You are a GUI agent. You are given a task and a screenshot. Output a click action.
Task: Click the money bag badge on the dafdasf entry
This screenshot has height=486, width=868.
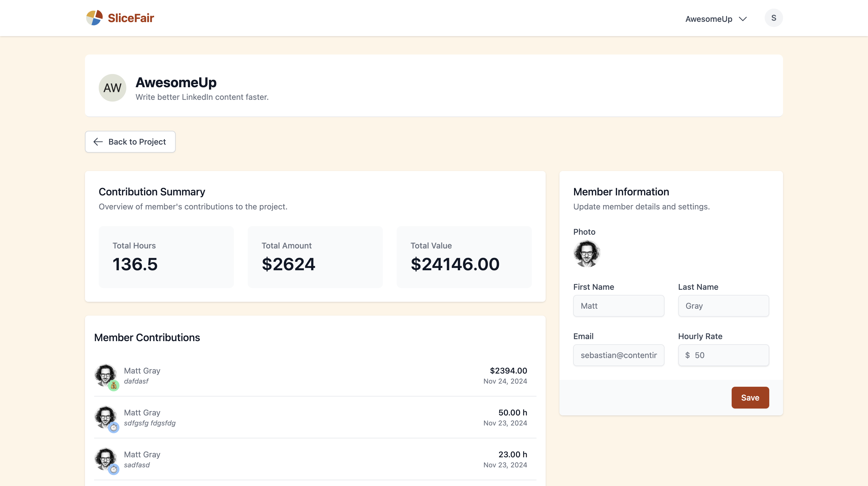114,386
